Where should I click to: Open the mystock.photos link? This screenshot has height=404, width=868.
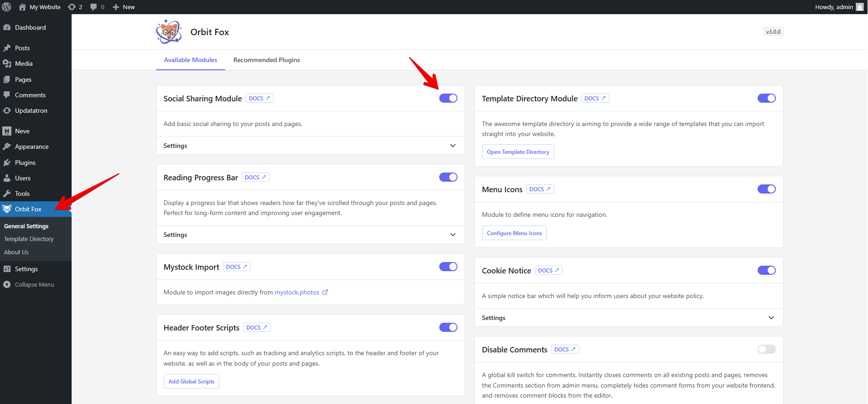[x=297, y=292]
